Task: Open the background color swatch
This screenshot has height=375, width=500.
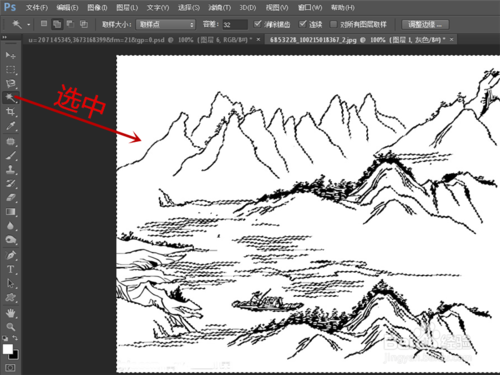Action: click(15, 355)
